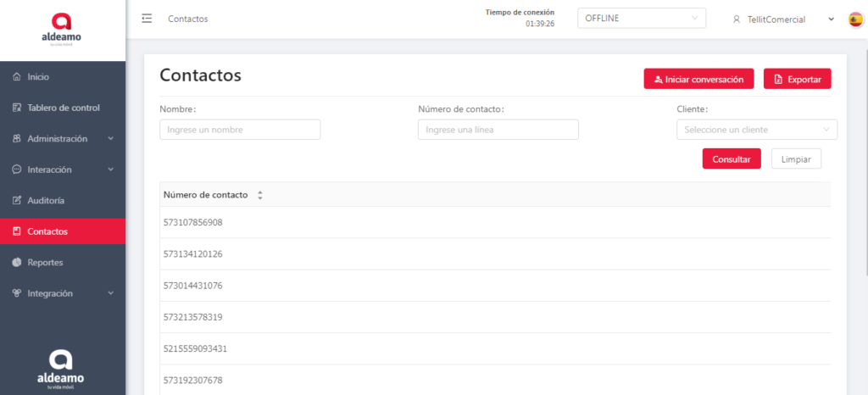The image size is (868, 395).
Task: Select contact row 573213578319
Action: point(495,317)
